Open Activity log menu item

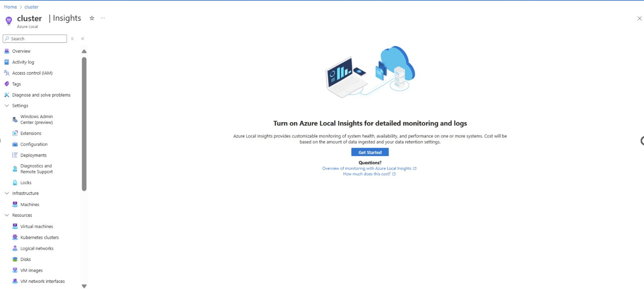(x=23, y=62)
